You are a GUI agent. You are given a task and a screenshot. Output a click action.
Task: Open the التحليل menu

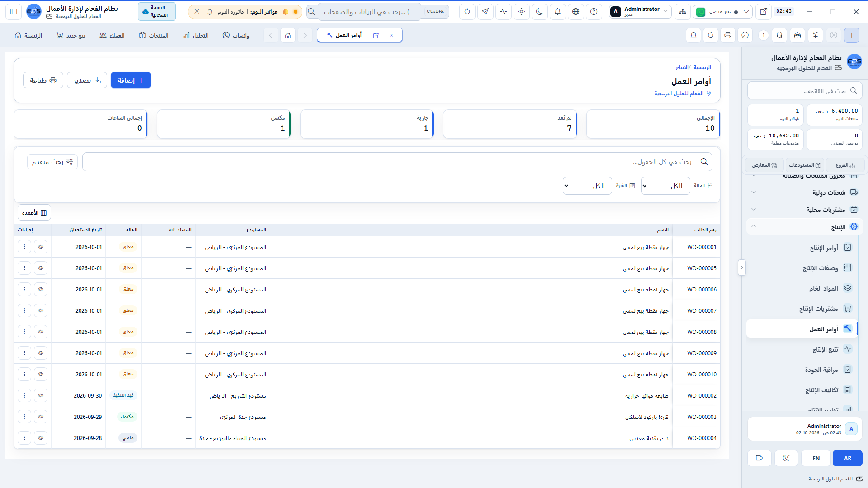196,35
